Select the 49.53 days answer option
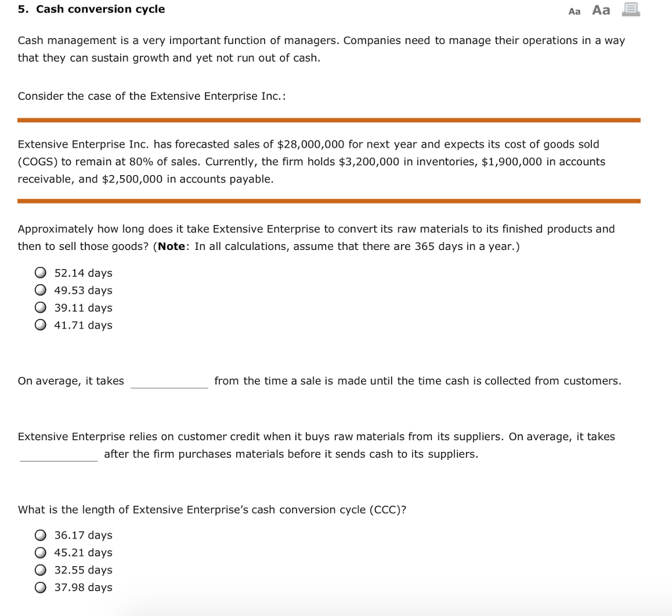672x616 pixels. (40, 290)
